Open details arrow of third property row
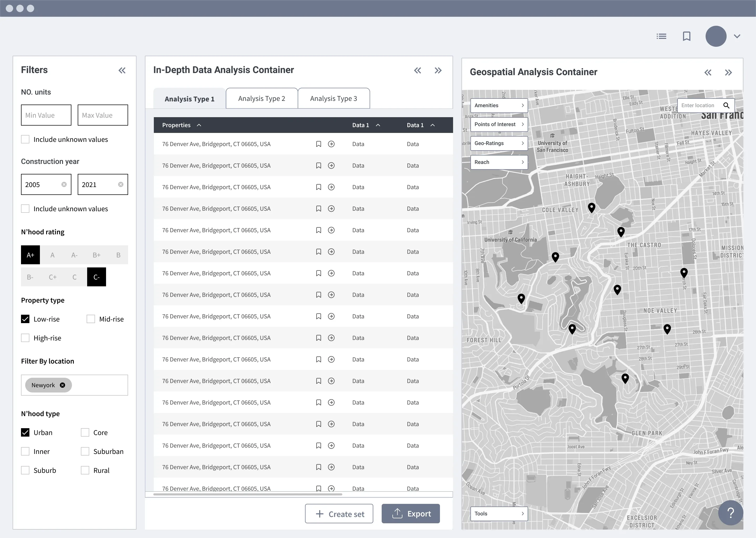756x538 pixels. 331,187
